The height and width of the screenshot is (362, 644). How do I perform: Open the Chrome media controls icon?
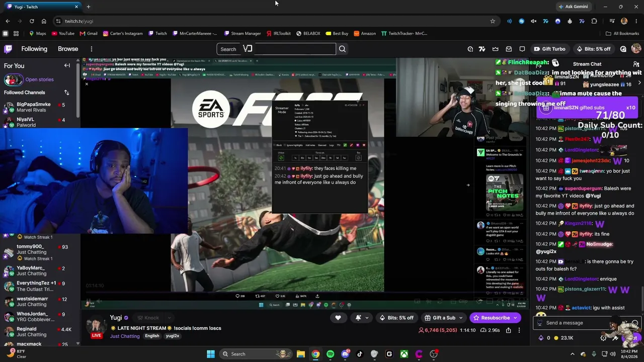[612, 21]
